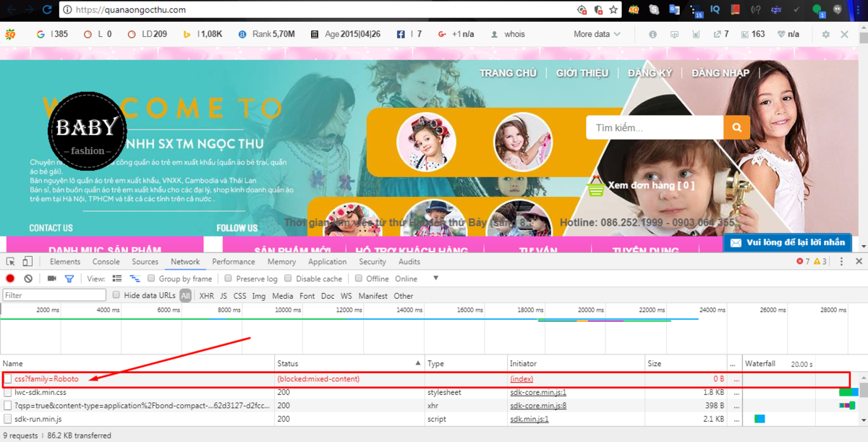Screen dimensions: 868x442
Task: Toggle DevTools inspect element picker
Action: pyautogui.click(x=11, y=262)
